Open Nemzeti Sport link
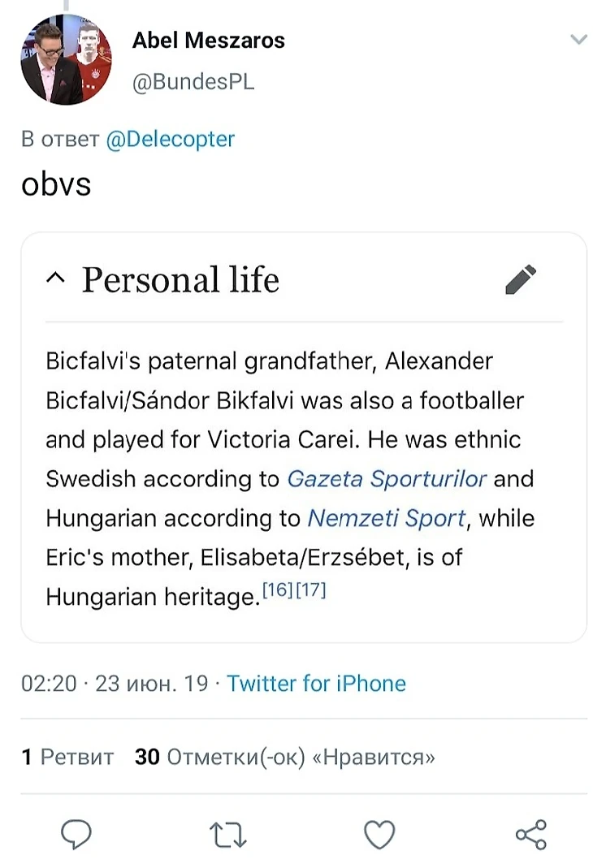This screenshot has width=593, height=868. click(387, 517)
